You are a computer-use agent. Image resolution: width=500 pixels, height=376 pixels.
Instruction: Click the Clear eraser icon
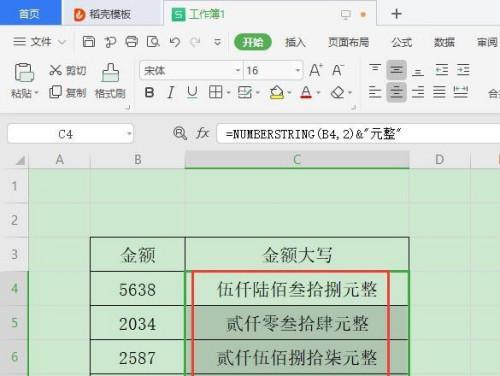point(337,92)
